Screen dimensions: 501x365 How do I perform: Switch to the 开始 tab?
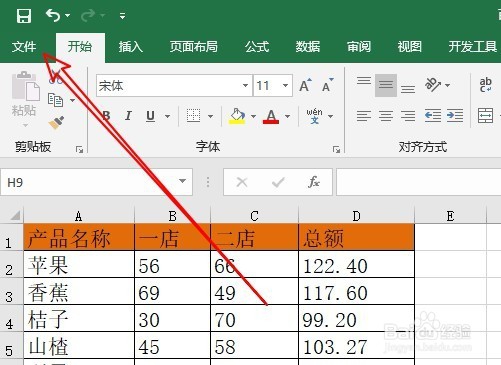coord(80,47)
